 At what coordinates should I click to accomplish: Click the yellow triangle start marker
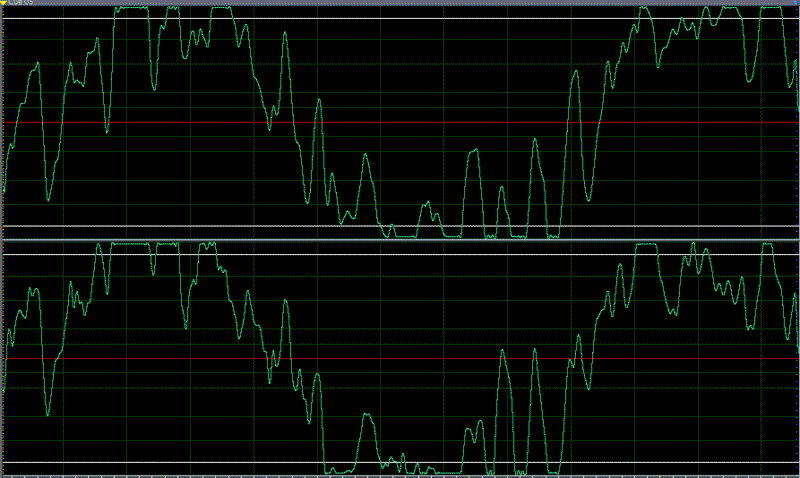pyautogui.click(x=4, y=3)
